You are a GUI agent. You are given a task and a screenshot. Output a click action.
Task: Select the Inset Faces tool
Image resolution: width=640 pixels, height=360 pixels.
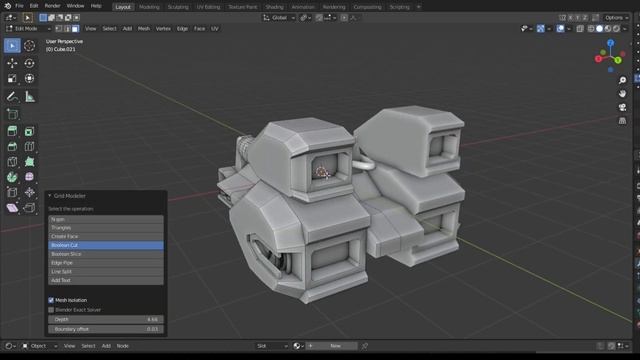click(29, 131)
